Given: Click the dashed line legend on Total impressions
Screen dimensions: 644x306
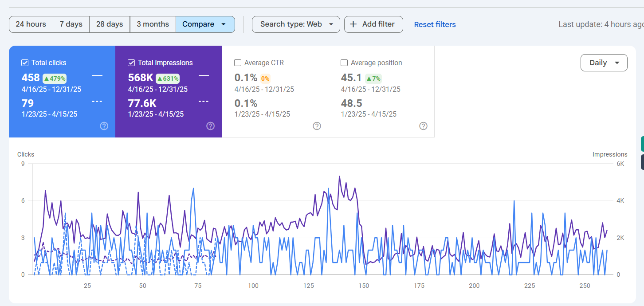Looking at the screenshot, I should (x=204, y=101).
